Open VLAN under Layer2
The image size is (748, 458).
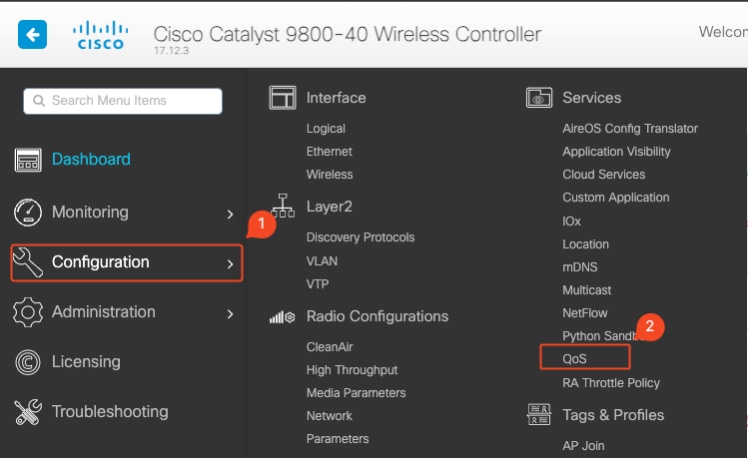click(x=322, y=261)
